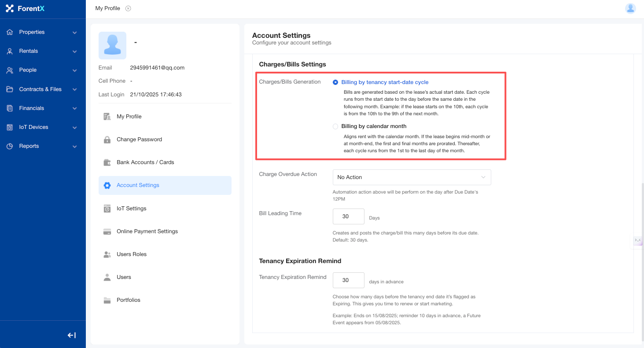Click the Portfolios folder icon
The width and height of the screenshot is (644, 348).
tap(107, 300)
